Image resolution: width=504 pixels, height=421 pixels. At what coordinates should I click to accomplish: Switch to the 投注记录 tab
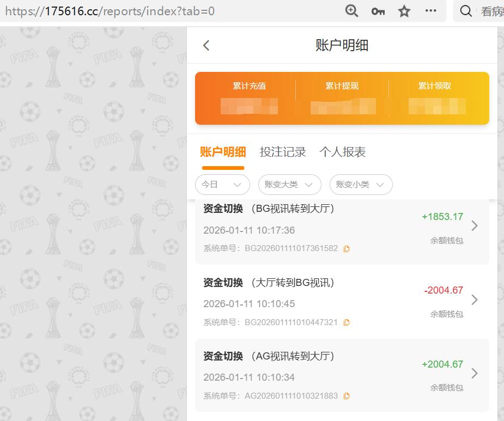click(x=283, y=152)
